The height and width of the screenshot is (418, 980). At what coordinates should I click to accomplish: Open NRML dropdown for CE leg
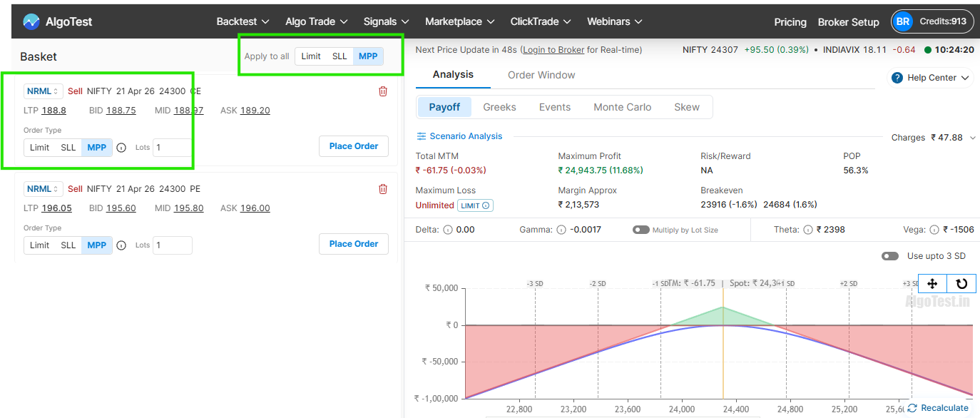tap(44, 91)
